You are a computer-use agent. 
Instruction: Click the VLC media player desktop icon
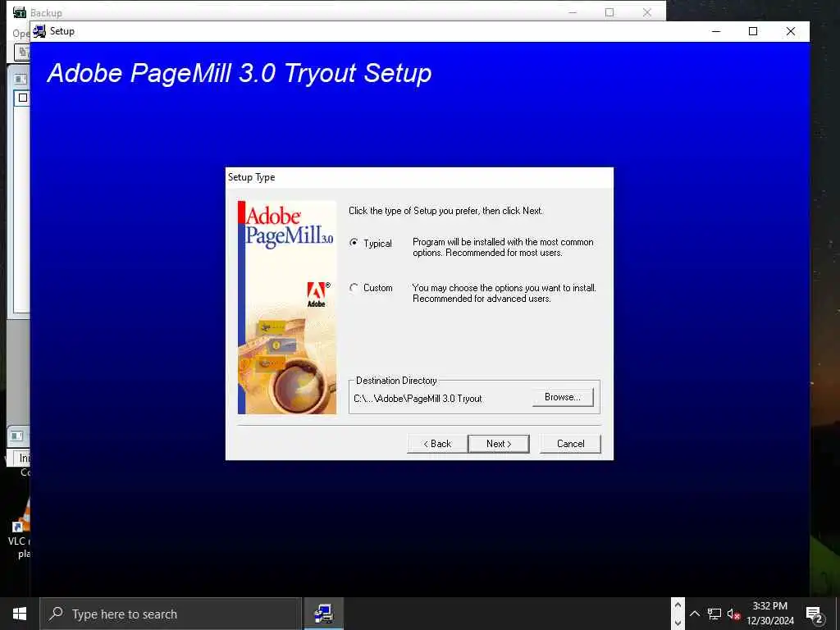pyautogui.click(x=21, y=527)
